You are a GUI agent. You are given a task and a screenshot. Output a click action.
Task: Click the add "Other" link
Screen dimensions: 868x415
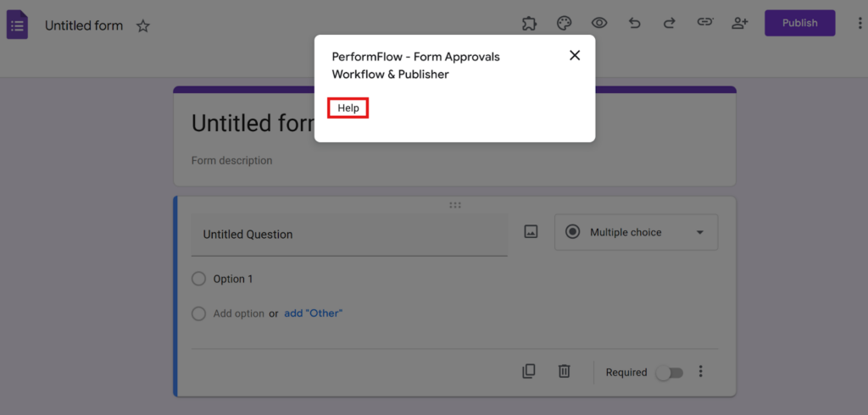click(x=313, y=313)
